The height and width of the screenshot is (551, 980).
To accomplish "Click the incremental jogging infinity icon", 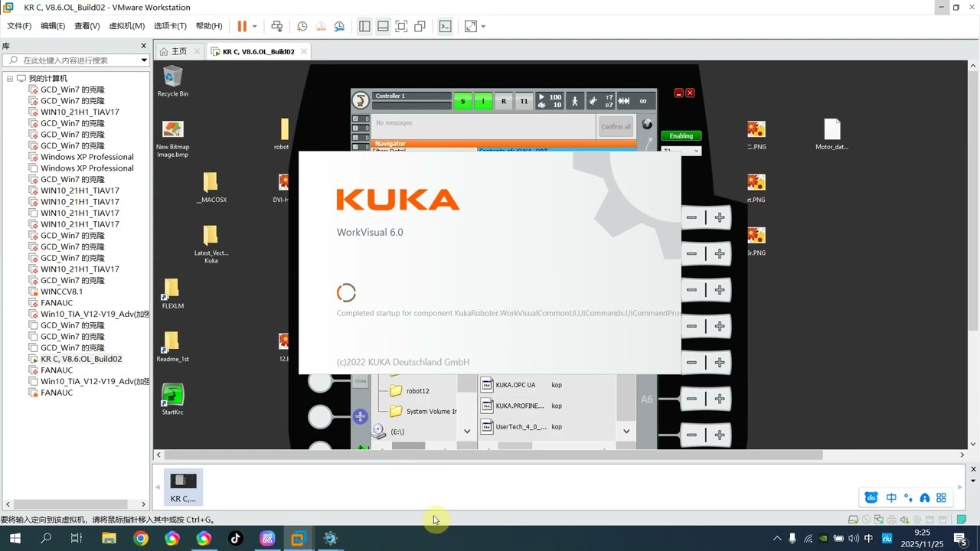I will coord(643,101).
